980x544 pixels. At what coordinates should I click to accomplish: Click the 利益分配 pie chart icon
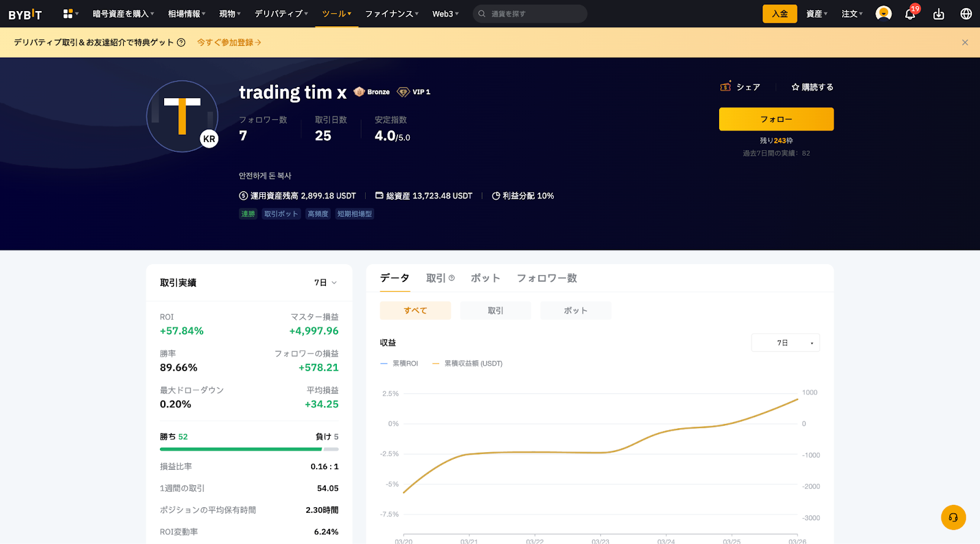[x=496, y=196]
